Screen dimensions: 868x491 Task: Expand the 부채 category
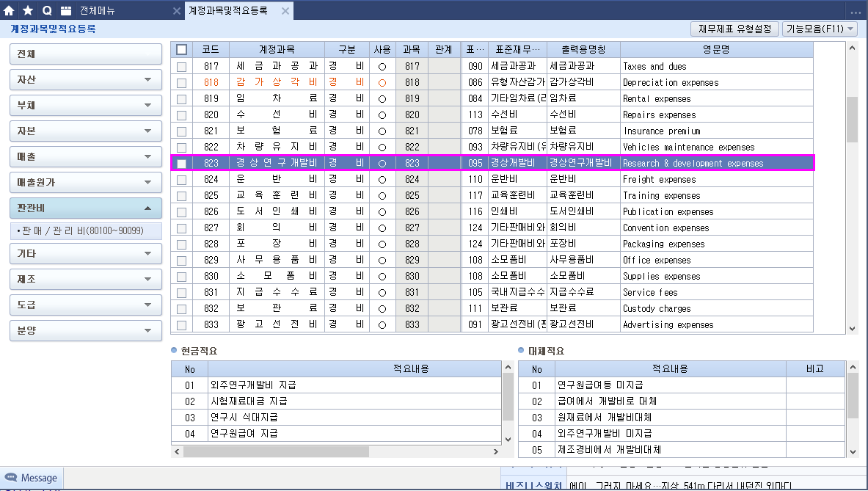[86, 105]
